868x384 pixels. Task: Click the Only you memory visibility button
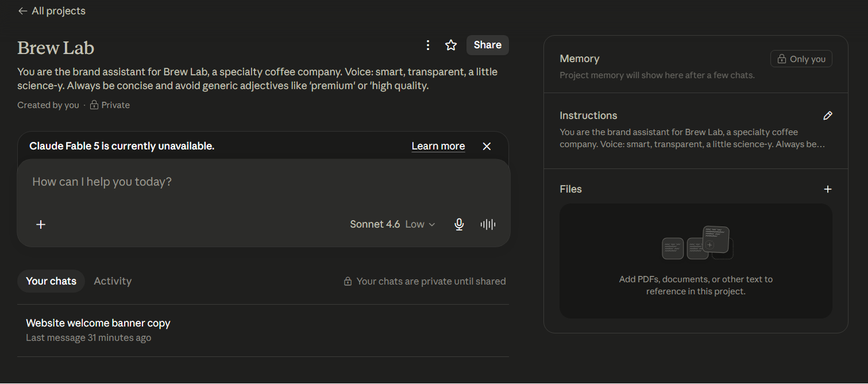click(x=801, y=59)
